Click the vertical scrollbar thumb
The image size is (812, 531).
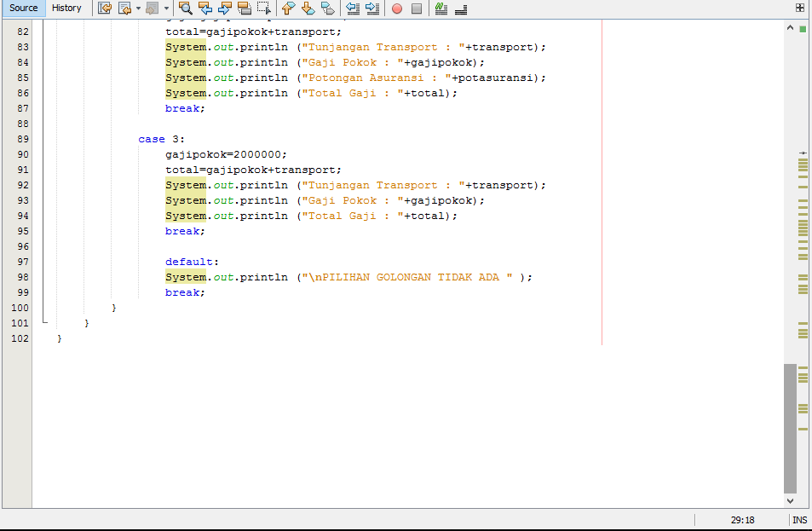[x=790, y=429]
